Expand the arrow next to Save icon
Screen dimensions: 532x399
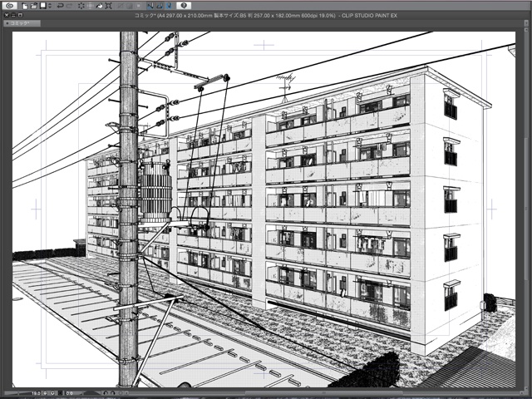(50, 6)
